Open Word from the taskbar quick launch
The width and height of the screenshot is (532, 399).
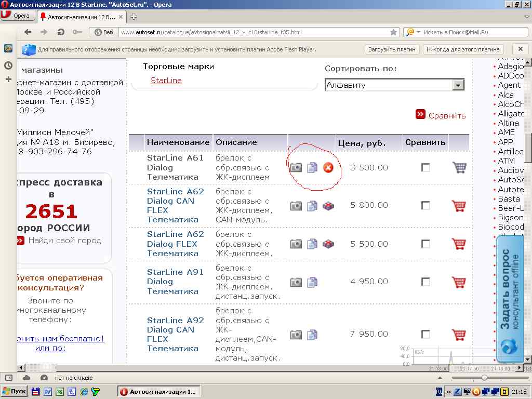(x=47, y=392)
